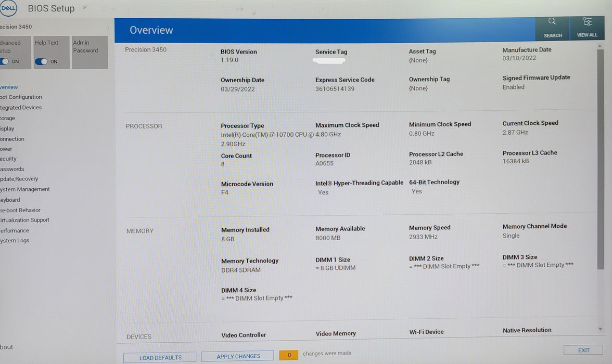Open Integrated Devices section
The image size is (612, 364).
(x=21, y=107)
